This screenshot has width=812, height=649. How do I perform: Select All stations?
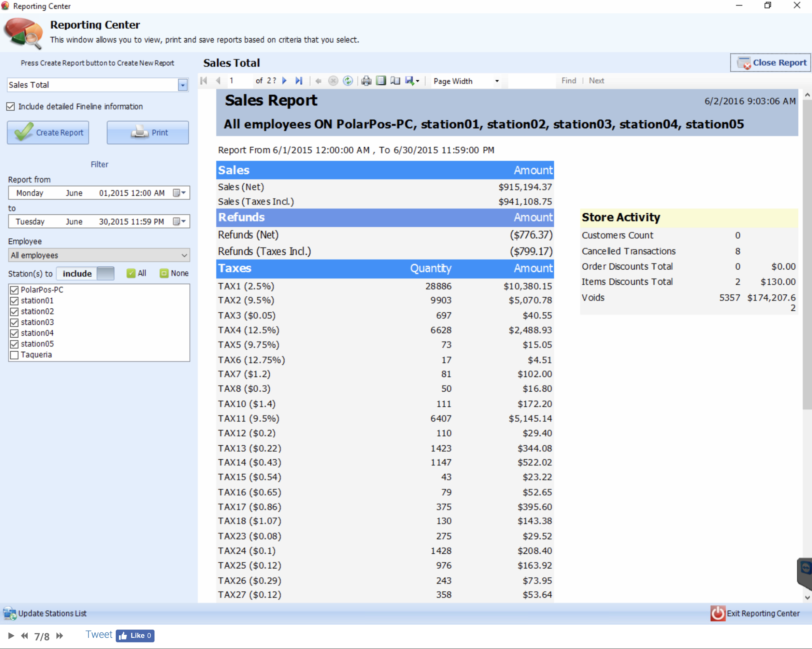click(x=136, y=273)
